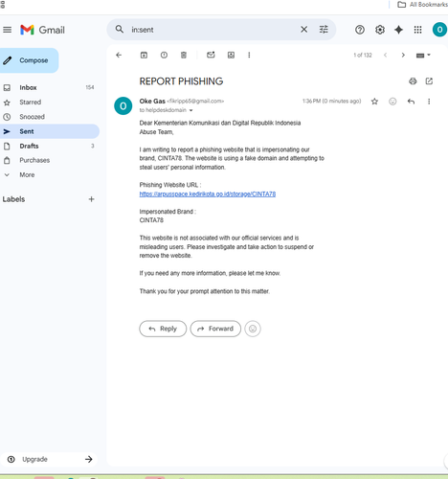The image size is (448, 479).
Task: Go back to Sent list arrow
Action: (x=119, y=55)
